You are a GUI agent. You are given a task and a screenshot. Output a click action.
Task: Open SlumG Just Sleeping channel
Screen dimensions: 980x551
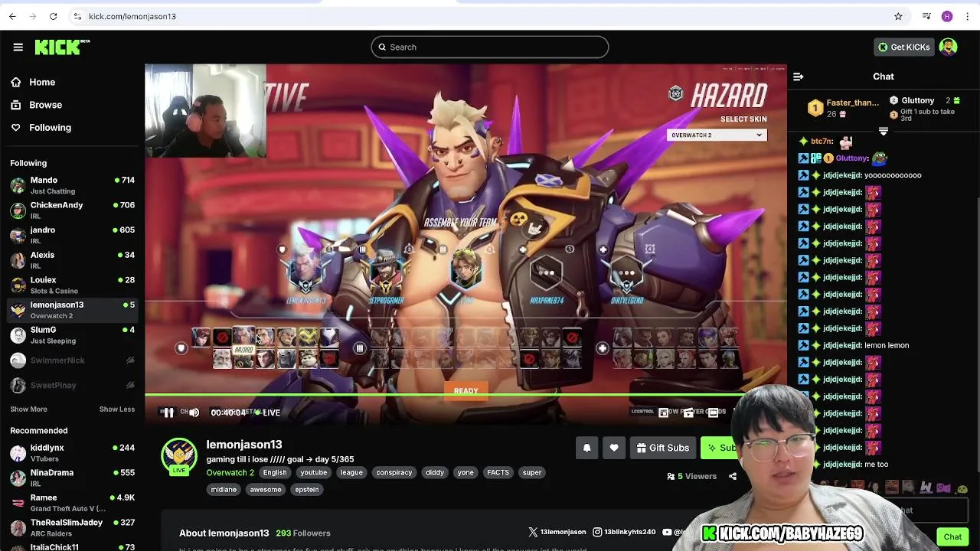pos(73,335)
